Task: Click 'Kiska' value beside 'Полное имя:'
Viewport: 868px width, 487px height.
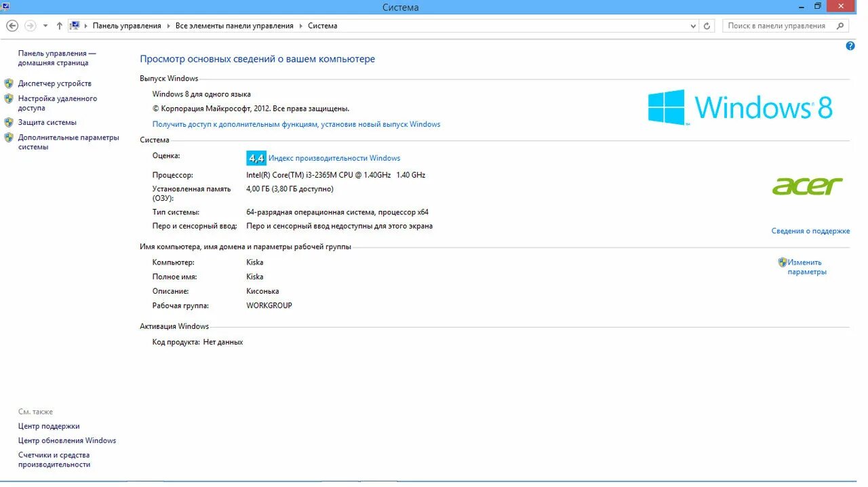Action: tap(255, 277)
